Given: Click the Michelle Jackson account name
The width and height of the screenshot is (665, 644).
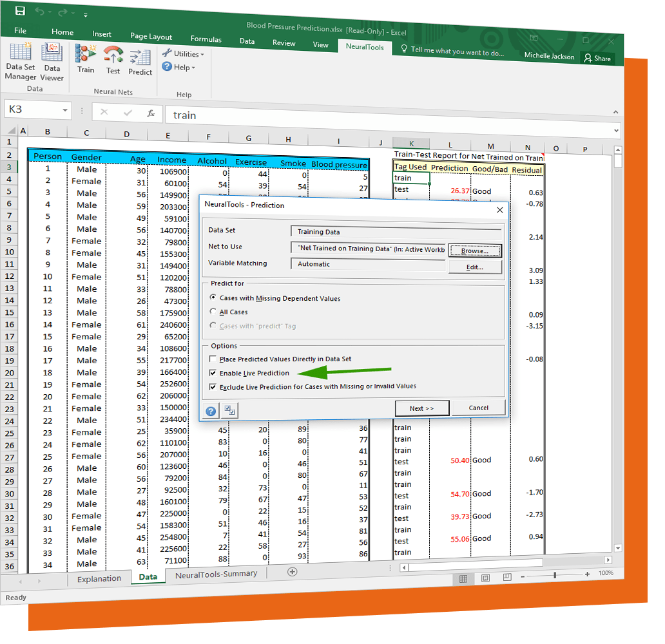Looking at the screenshot, I should point(549,56).
